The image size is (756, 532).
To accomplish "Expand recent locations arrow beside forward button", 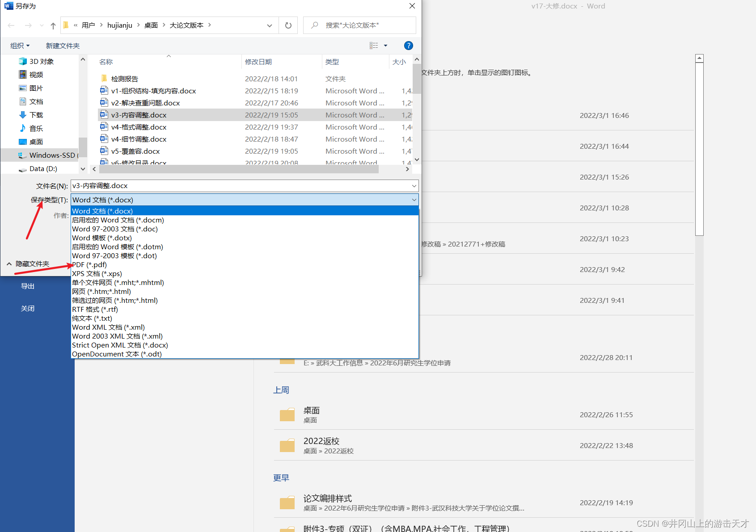I will click(42, 25).
